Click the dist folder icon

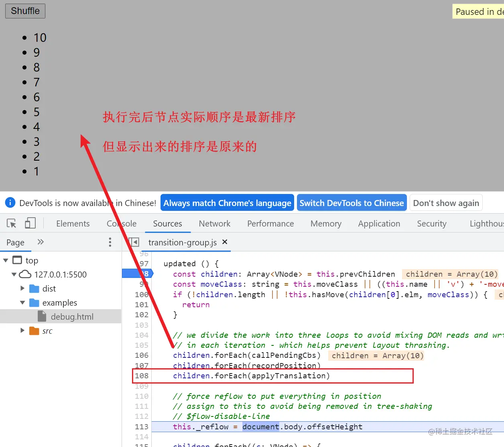coord(34,288)
